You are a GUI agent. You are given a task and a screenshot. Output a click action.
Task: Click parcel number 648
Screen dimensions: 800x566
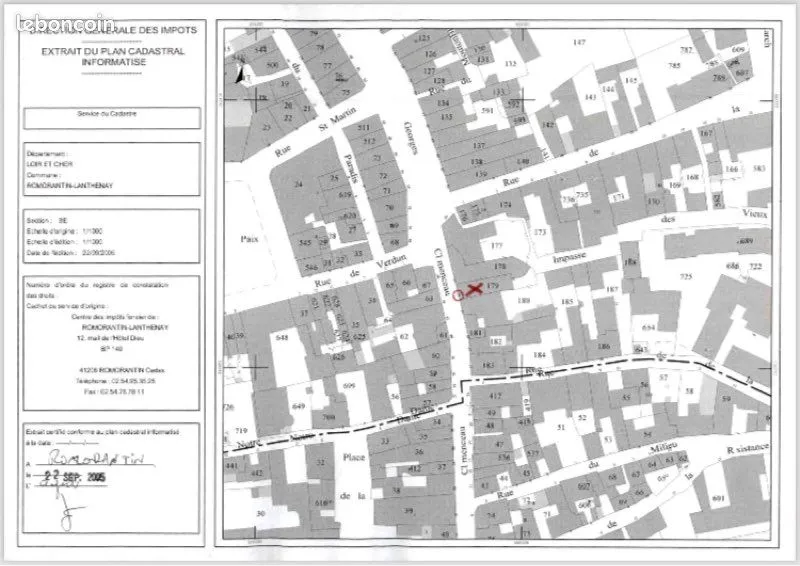282,337
